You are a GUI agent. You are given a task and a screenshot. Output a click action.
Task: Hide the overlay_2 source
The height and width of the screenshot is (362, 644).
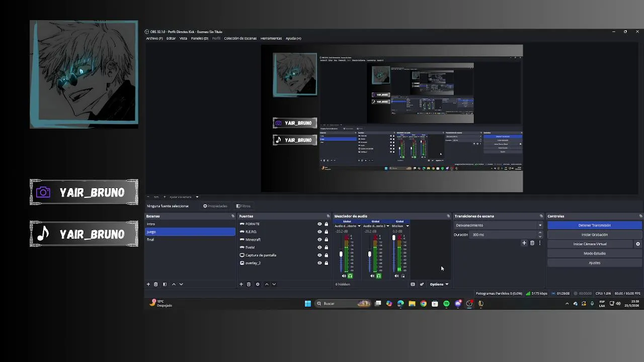319,263
